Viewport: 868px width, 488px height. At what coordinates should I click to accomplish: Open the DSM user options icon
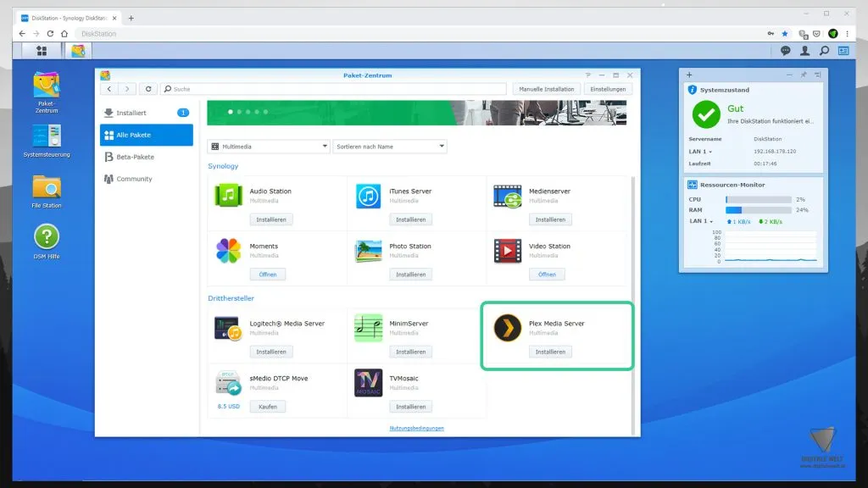pyautogui.click(x=805, y=51)
